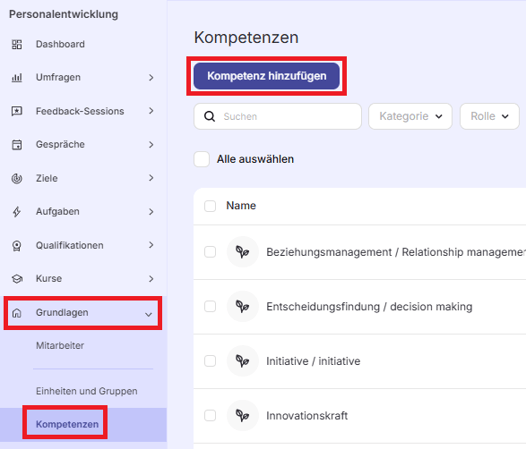526x449 pixels.
Task: Click the Alle auswählen label
Action: [x=255, y=159]
